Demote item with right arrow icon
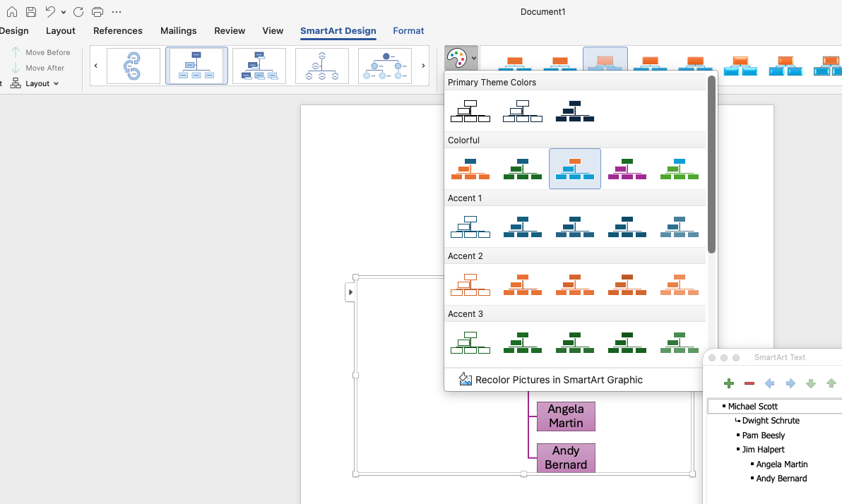The height and width of the screenshot is (504, 842). 790,383
